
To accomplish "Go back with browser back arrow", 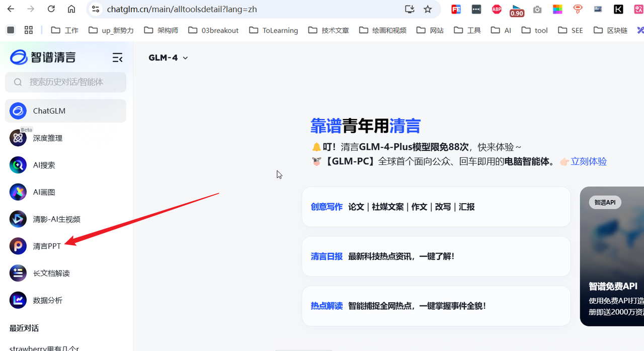I will tap(11, 9).
